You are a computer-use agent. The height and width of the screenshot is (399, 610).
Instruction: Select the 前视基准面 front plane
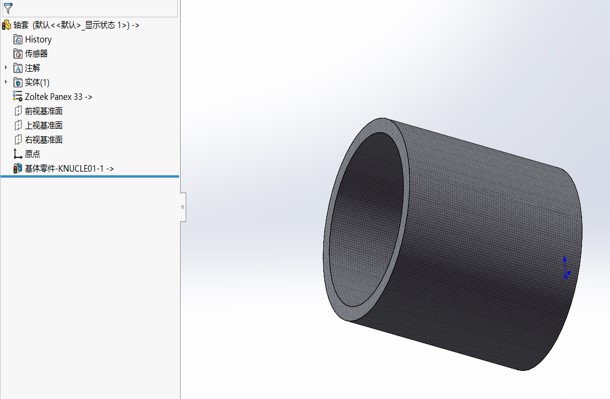44,111
